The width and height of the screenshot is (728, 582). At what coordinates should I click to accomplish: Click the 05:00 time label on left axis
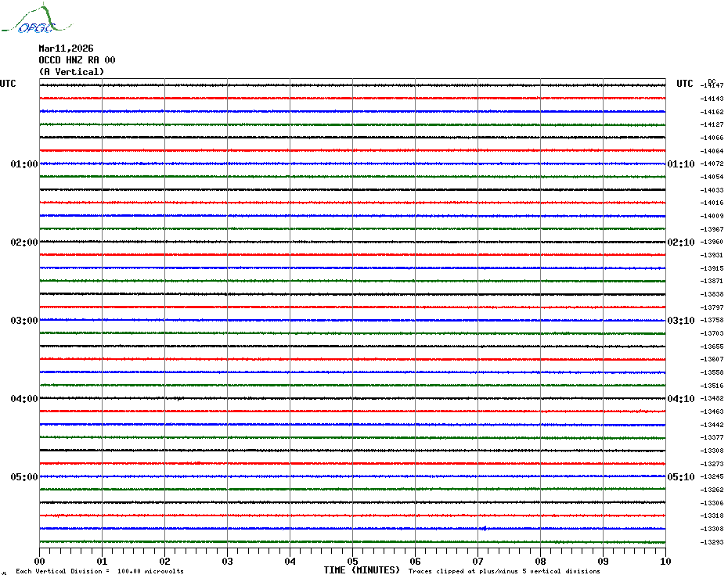pos(23,477)
